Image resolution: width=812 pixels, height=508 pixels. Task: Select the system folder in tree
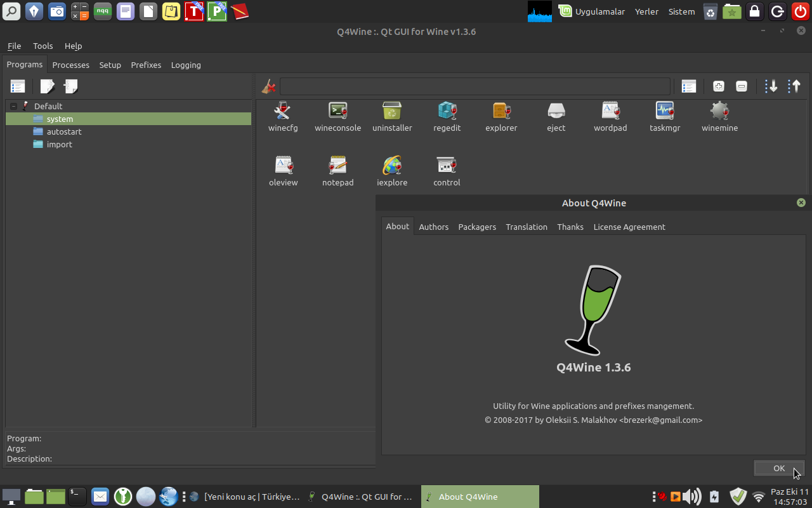128,119
